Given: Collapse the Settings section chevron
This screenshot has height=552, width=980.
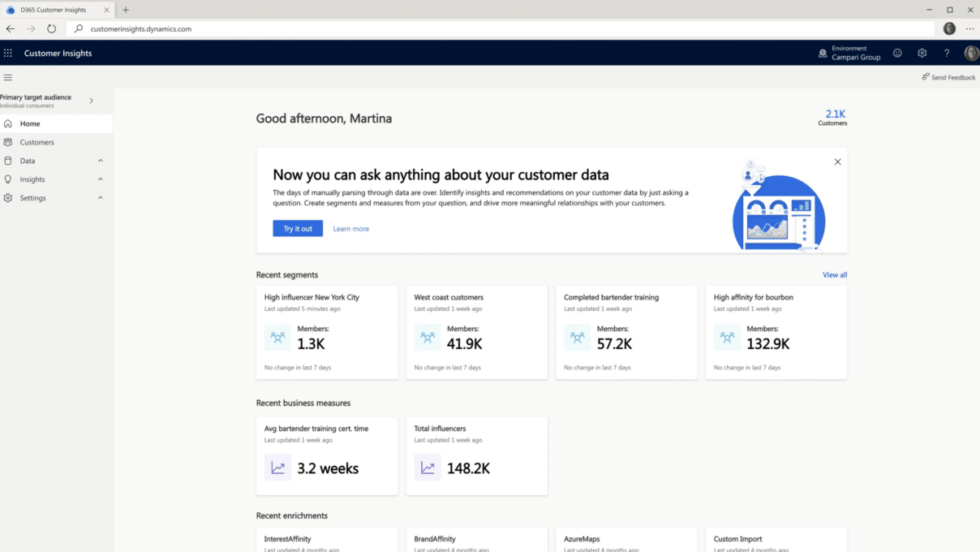Looking at the screenshot, I should click(x=101, y=198).
